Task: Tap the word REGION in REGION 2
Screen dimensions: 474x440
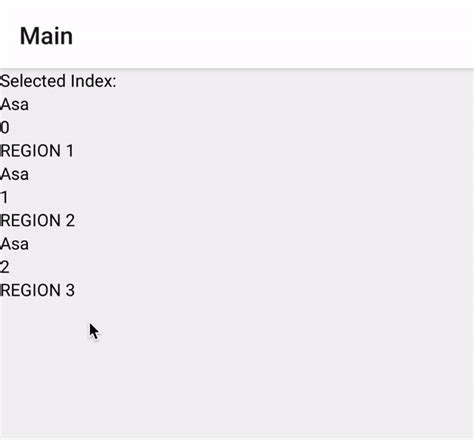Action: tap(31, 220)
